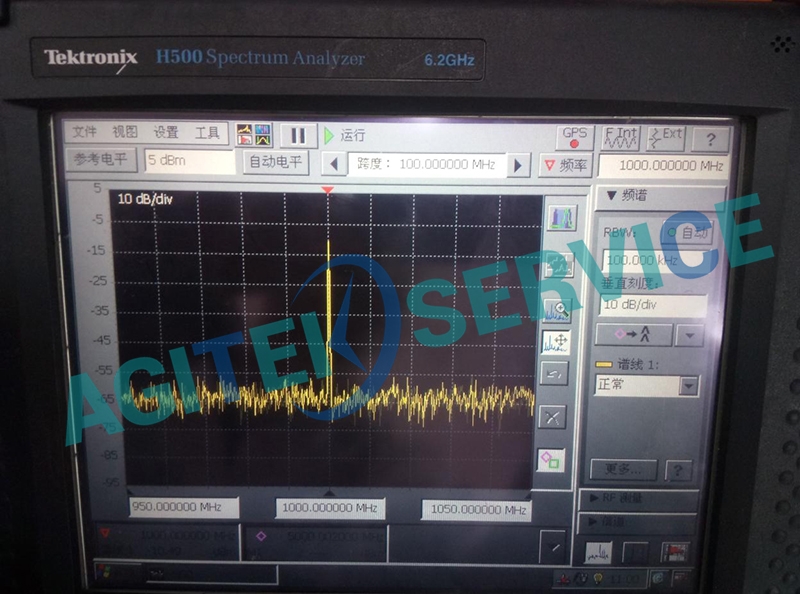Viewport: 800px width, 594px height.
Task: Click the 自动电平 (auto level) button
Action: click(x=275, y=162)
